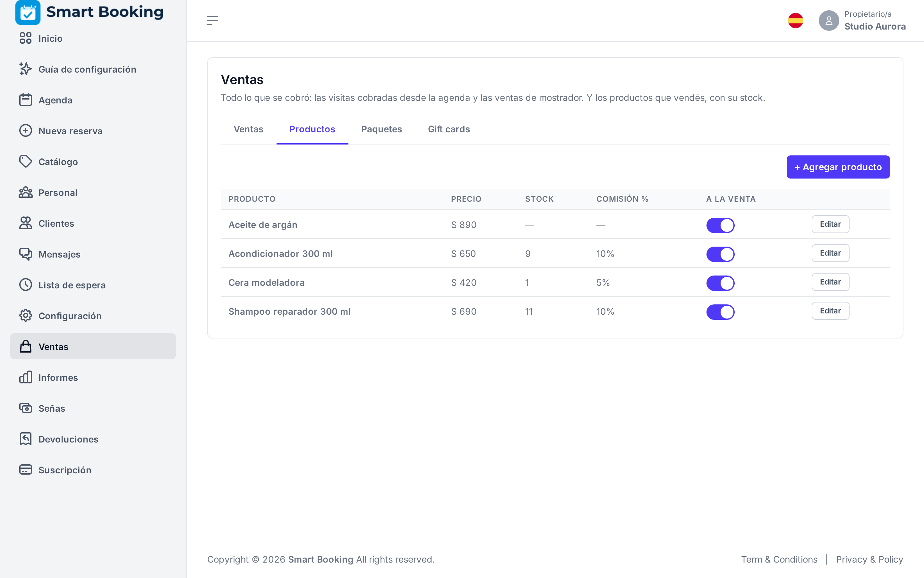The image size is (924, 578).
Task: Open Inicio dashboard icon in sidebar
Action: click(x=26, y=38)
